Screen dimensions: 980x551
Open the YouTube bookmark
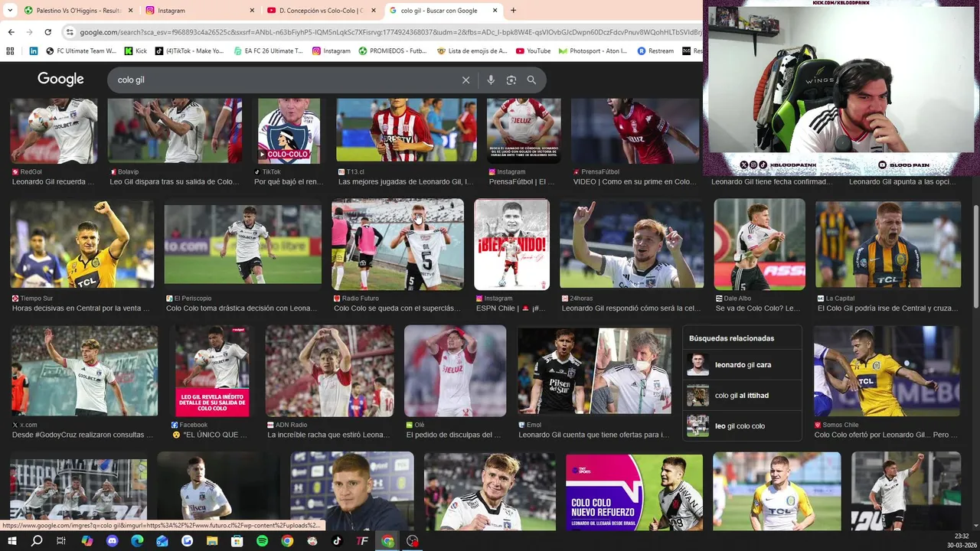[x=533, y=51]
